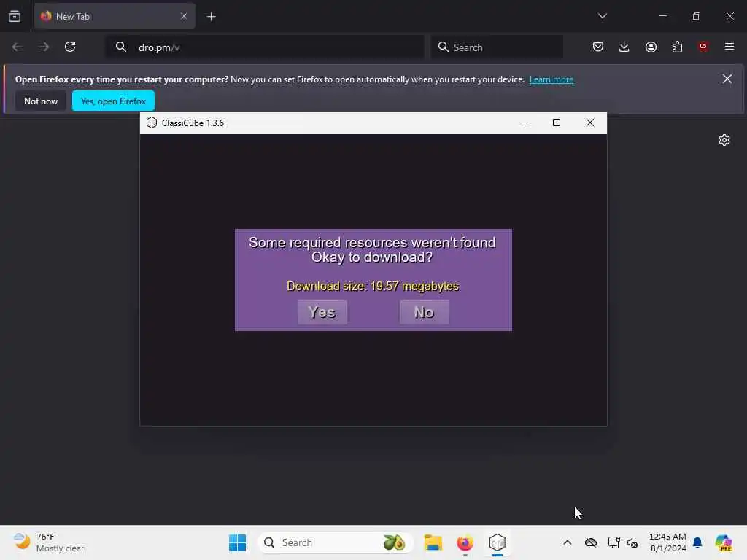Open the Learn more link
The image size is (747, 560).
click(x=551, y=79)
